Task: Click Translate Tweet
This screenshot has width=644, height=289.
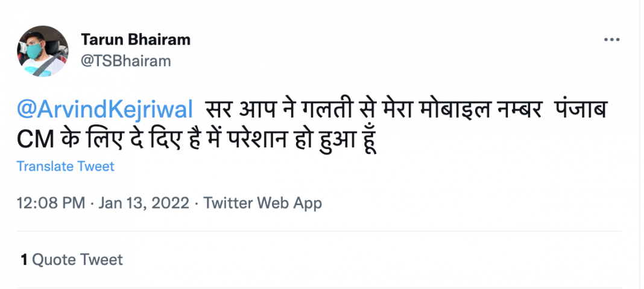Action: [65, 166]
